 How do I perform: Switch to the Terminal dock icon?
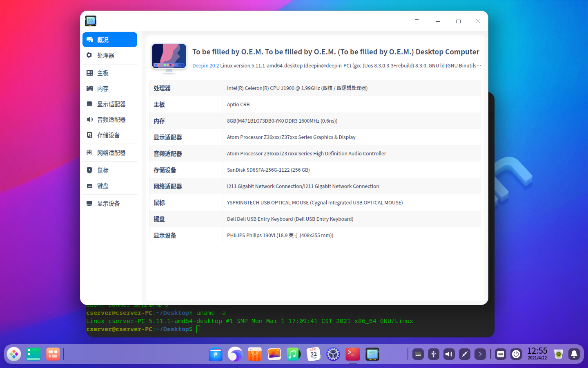[x=353, y=354]
